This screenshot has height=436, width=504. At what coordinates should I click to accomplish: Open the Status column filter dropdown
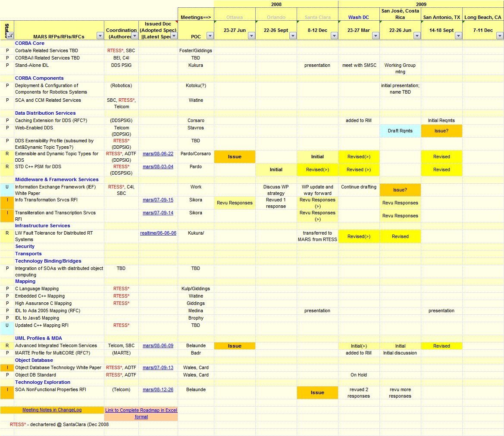(x=11, y=36)
